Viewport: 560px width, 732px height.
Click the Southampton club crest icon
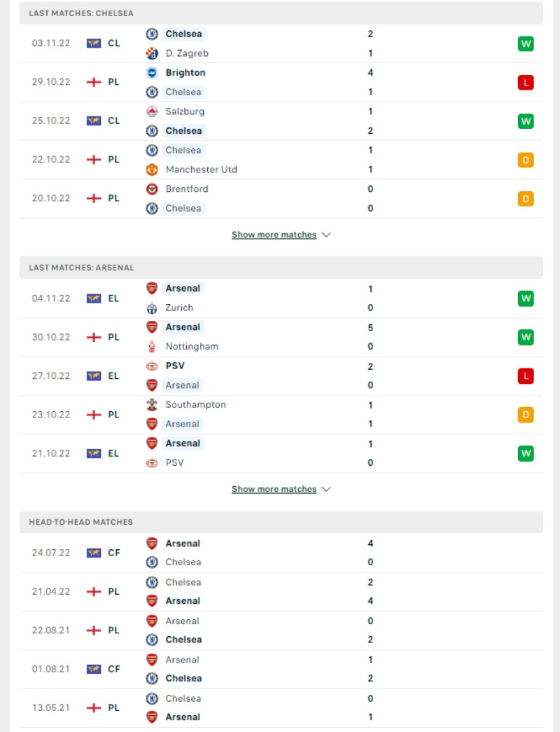(152, 405)
